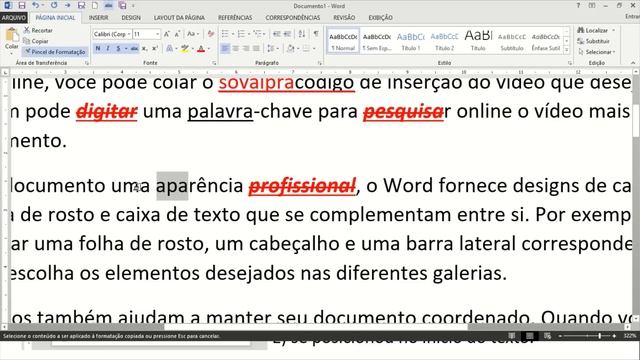Image resolution: width=640 pixels, height=360 pixels.
Task: Open the ARQUIVO tab
Action: [13, 18]
